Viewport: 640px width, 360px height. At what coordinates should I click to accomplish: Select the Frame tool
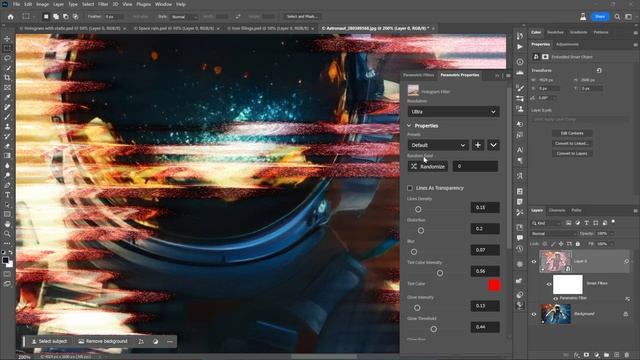(7, 87)
